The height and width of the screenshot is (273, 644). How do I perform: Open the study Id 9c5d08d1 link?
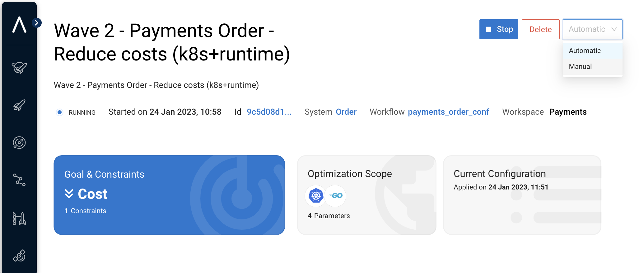point(269,112)
